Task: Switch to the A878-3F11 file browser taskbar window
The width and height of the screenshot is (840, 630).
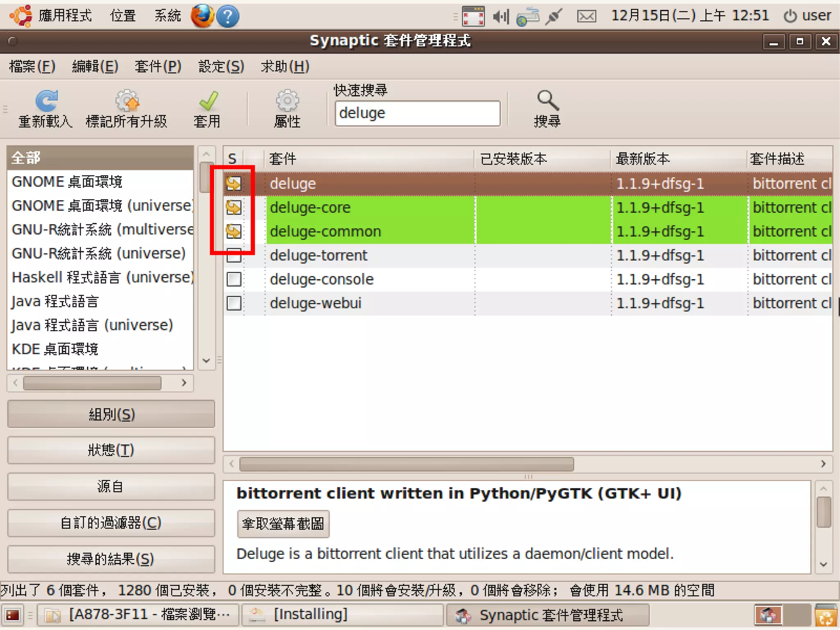Action: [x=138, y=615]
